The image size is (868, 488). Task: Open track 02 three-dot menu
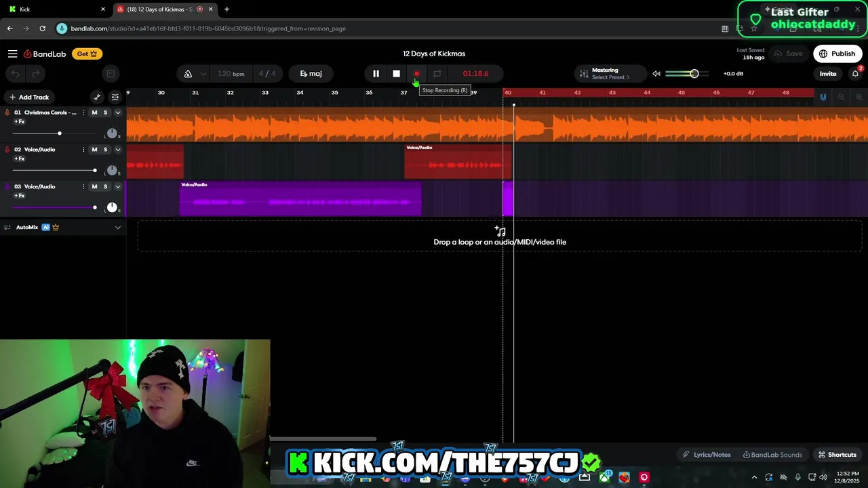click(83, 150)
